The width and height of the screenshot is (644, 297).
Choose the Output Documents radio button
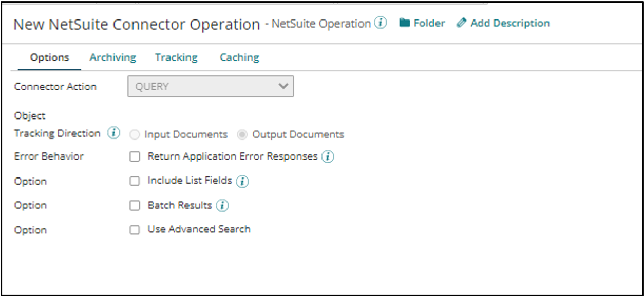pos(243,135)
